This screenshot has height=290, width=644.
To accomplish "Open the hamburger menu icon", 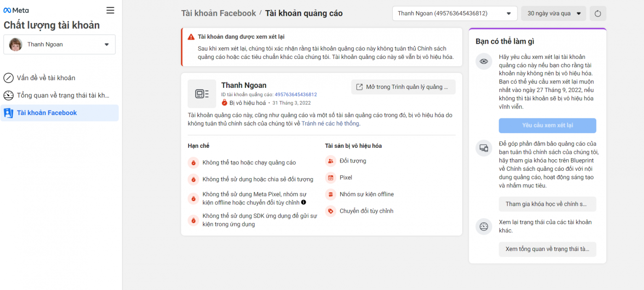I will coord(110,10).
